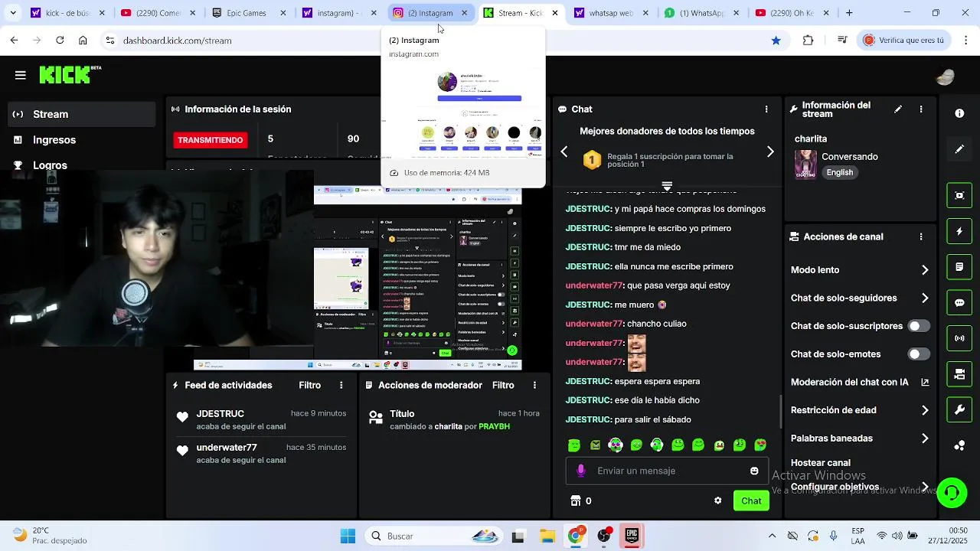Open underwater77 in activity feed
Viewport: 980px width, 551px height.
227,448
